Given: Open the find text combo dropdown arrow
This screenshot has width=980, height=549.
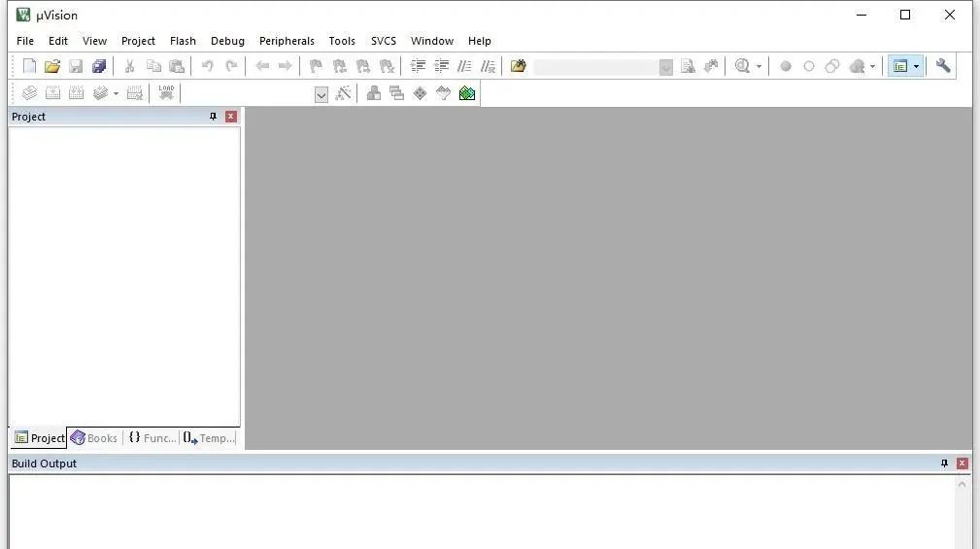Looking at the screenshot, I should (666, 67).
